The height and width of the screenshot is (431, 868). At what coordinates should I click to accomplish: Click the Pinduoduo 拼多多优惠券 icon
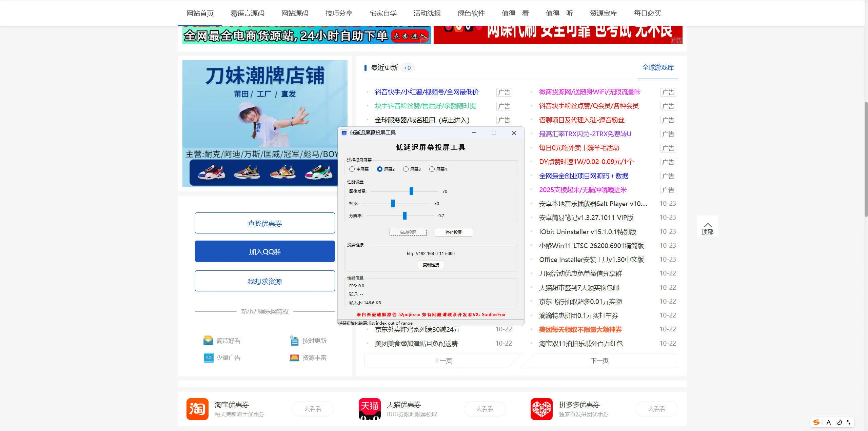541,409
